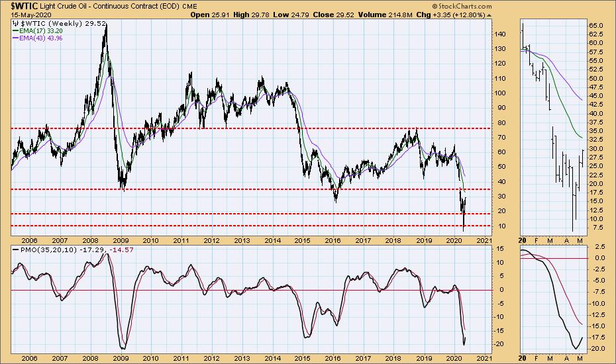Click the 20 label on the main price axis
616x364 pixels.
tap(501, 211)
